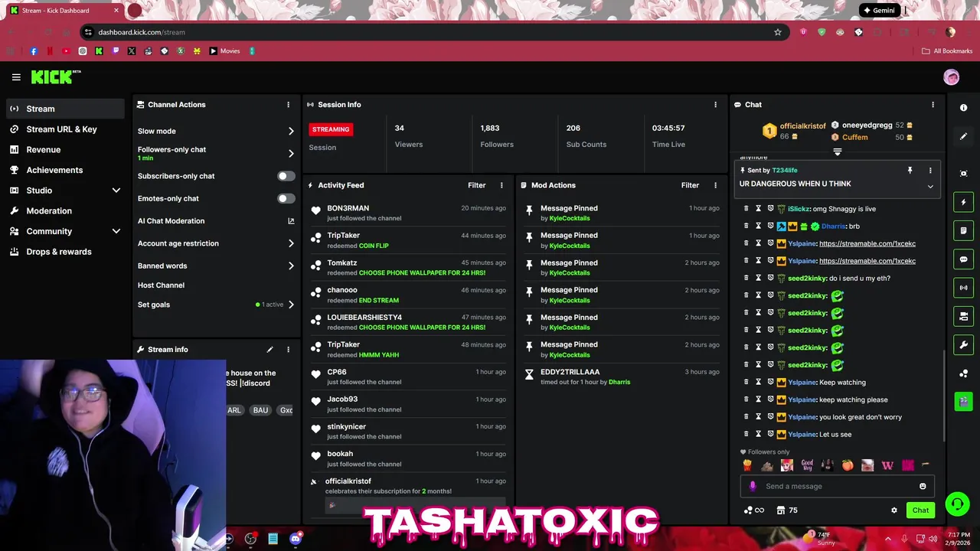This screenshot has width=980, height=551.
Task: Open the Movies bookmark
Action: [224, 51]
